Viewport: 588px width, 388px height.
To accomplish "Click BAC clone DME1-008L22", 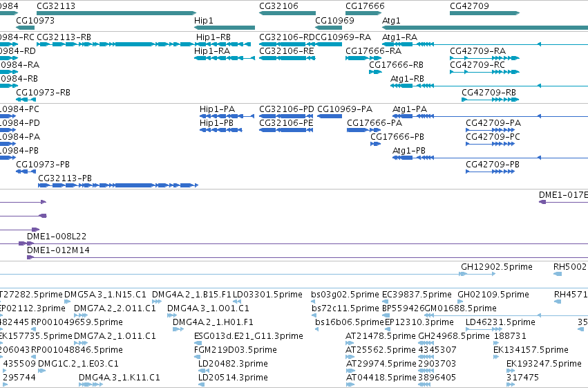I will 57,237.
